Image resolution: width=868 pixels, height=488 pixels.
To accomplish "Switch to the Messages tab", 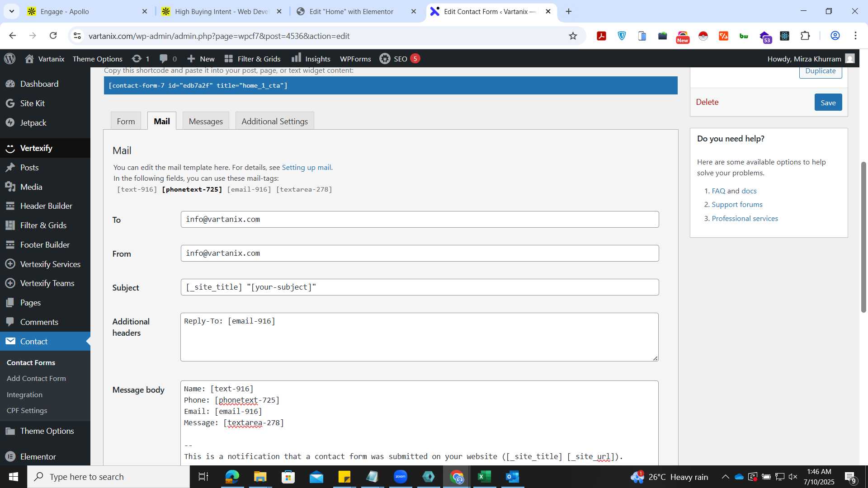I will (206, 121).
